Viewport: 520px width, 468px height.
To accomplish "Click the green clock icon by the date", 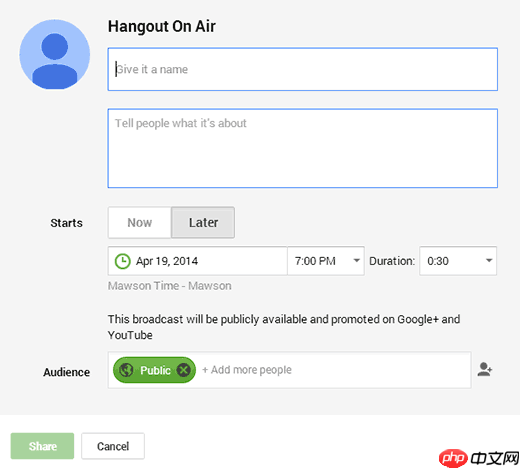I will pos(122,261).
